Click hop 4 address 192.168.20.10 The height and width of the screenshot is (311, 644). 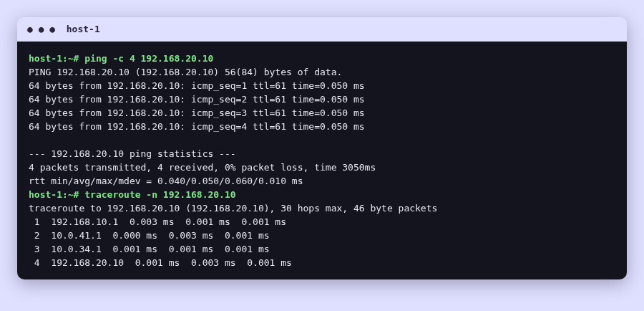tap(87, 262)
